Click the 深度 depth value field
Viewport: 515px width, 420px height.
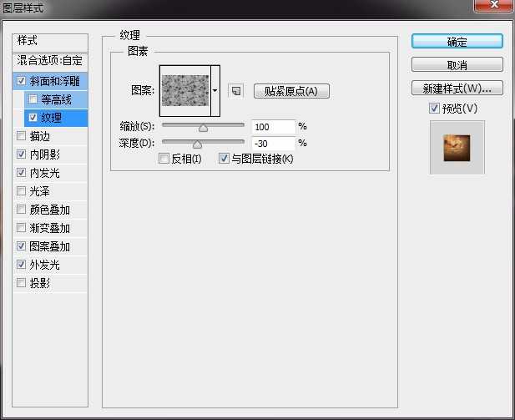(x=273, y=144)
